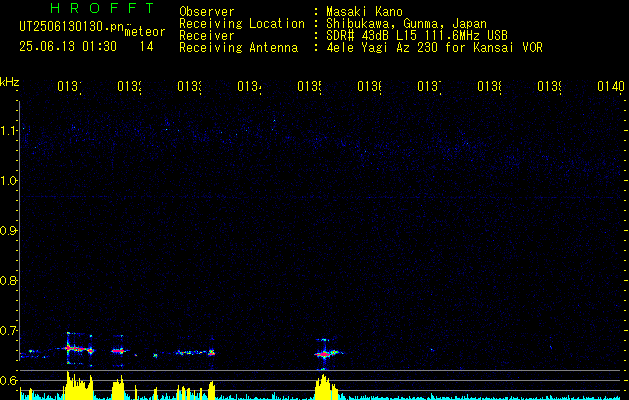The width and height of the screenshot is (629, 400).
Task: Click the 0139 time axis marker
Action: click(549, 86)
